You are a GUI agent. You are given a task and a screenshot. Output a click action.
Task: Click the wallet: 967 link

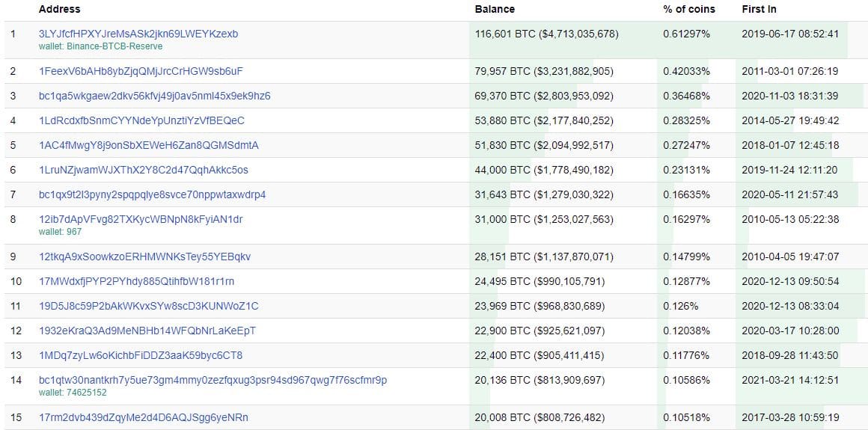60,232
